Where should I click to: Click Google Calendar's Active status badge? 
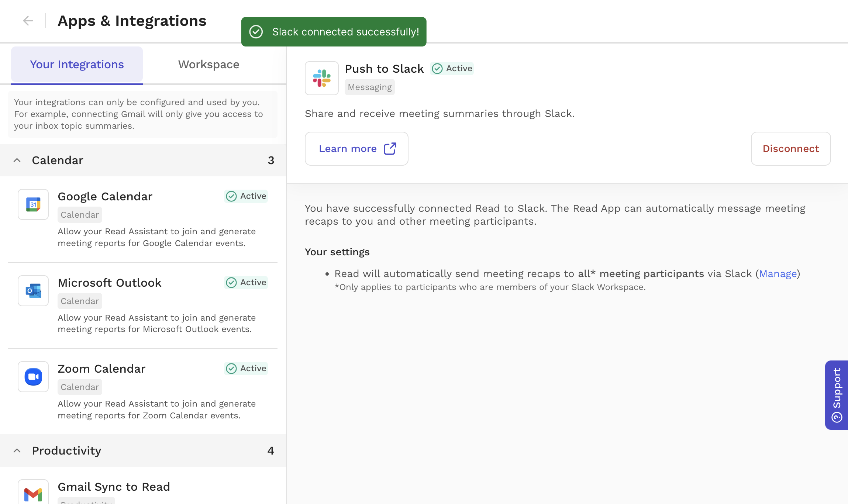click(x=246, y=196)
